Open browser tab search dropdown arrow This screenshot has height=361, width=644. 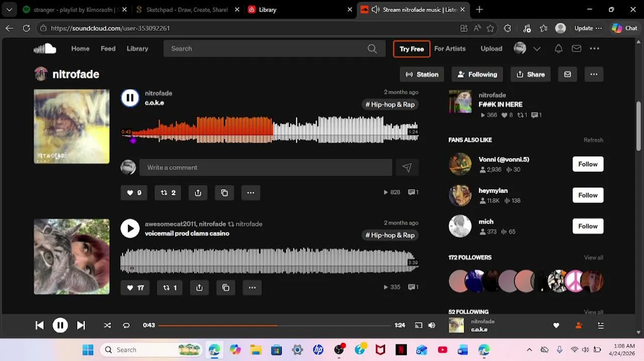(9, 10)
